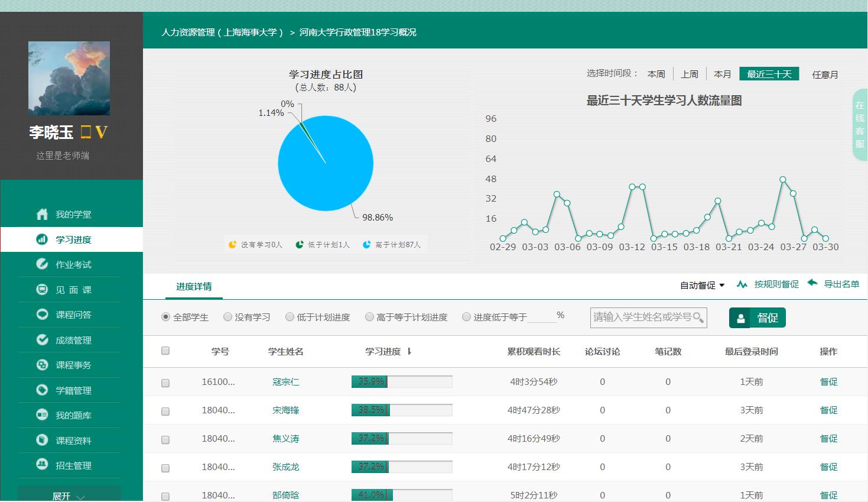Open the 进度详情 tab
The image size is (868, 502).
194,287
